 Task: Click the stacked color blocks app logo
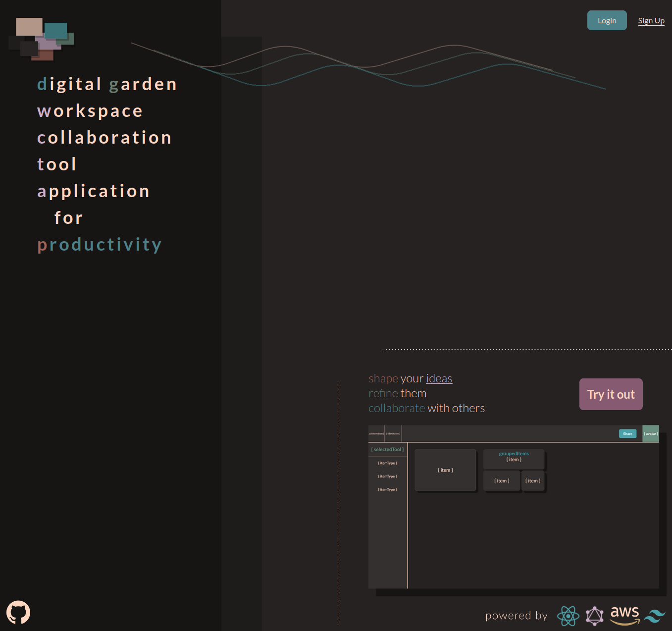42,39
